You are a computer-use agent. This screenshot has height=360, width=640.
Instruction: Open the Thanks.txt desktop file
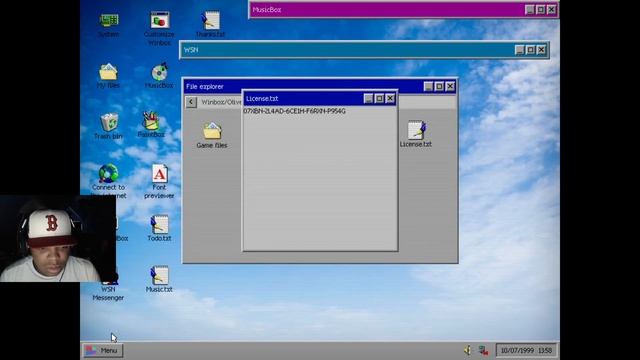point(210,24)
